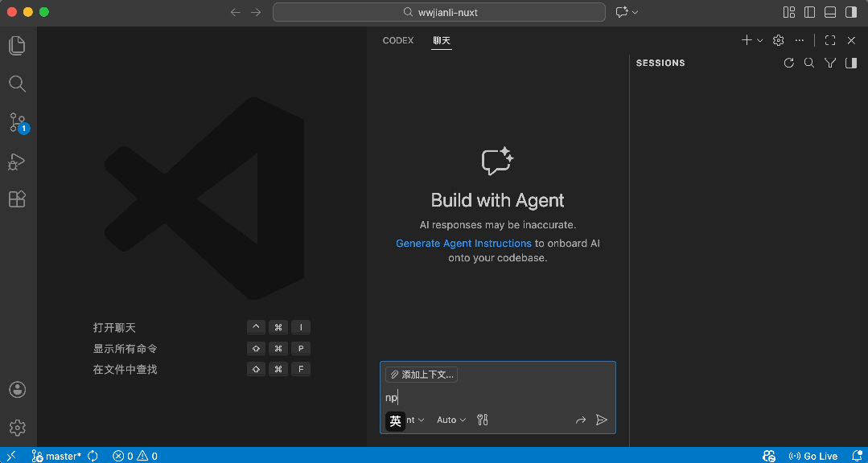Open the Extensions view in activity bar
This screenshot has height=463, width=868.
[x=18, y=199]
